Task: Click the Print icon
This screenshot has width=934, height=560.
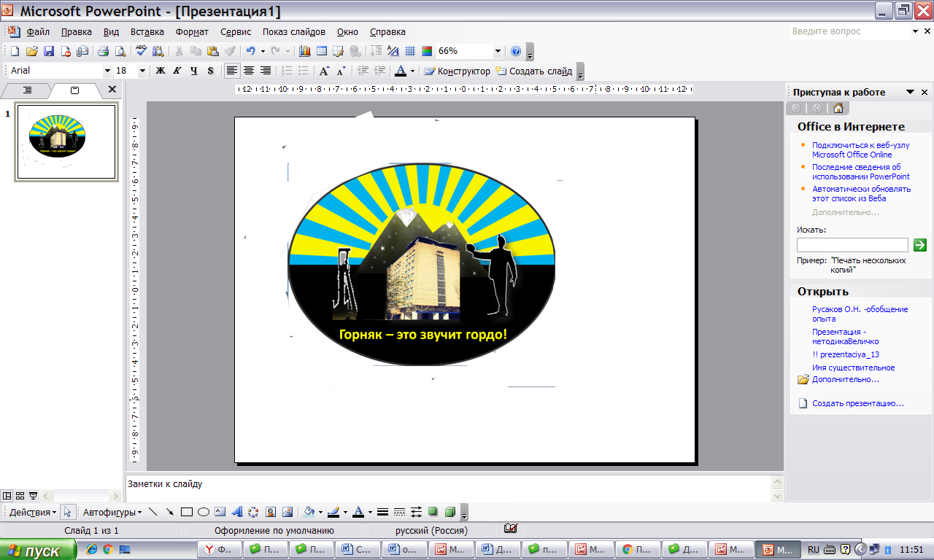Action: click(x=103, y=51)
